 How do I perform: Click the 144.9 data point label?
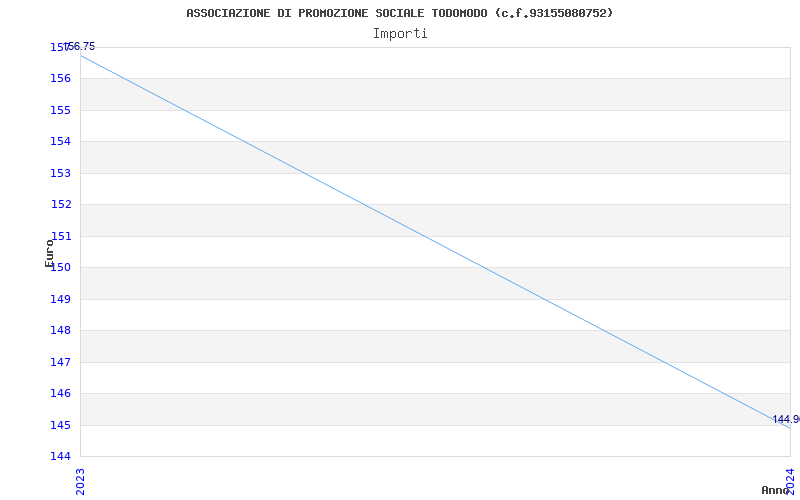785,419
